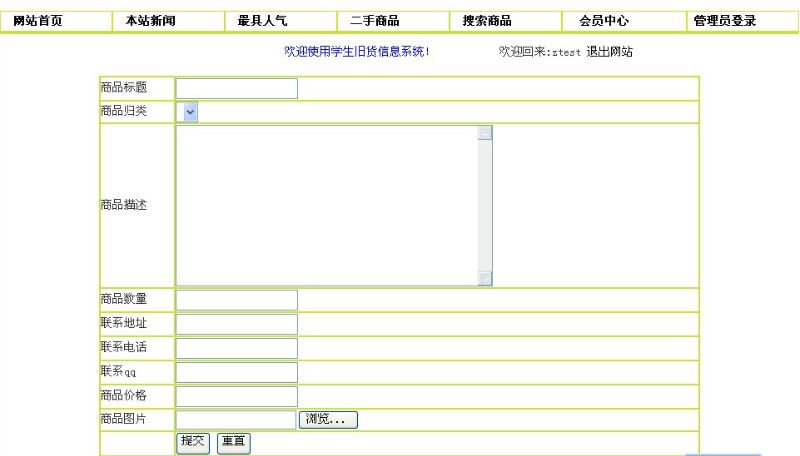
Task: Submit the form with 提交 button
Action: click(193, 443)
